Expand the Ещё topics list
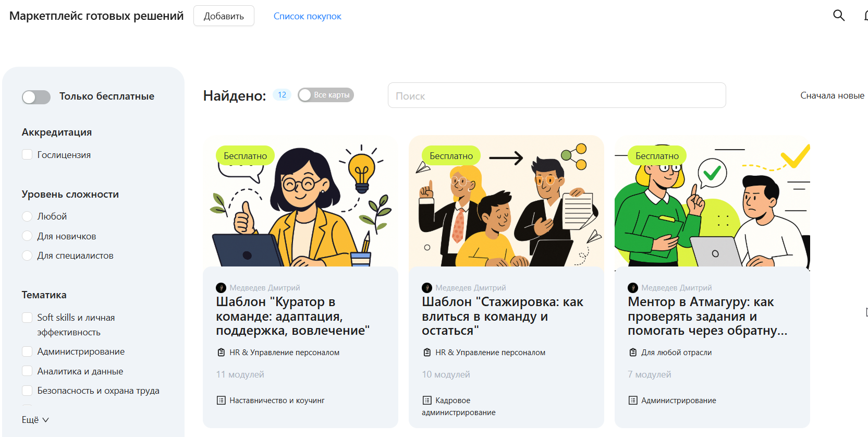This screenshot has width=868, height=437. [x=35, y=420]
